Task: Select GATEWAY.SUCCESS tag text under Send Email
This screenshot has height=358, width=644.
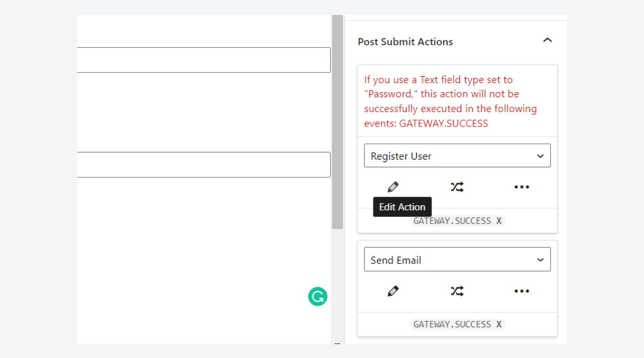Action: (452, 324)
